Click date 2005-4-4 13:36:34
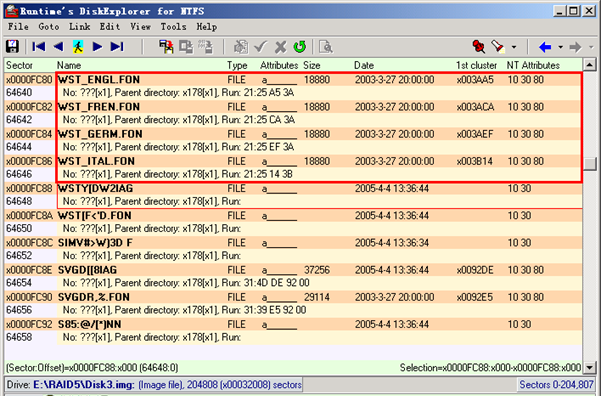The height and width of the screenshot is (396, 601). tap(392, 243)
